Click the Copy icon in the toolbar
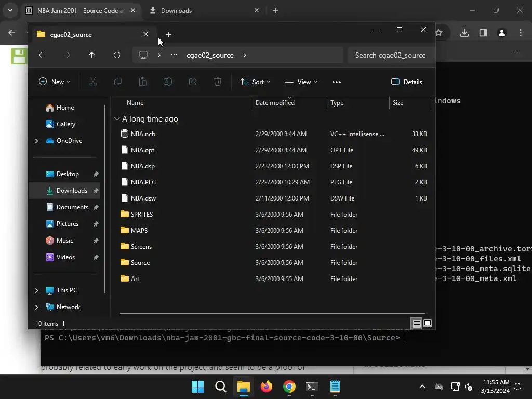Viewport: 532px width, 399px height. coord(118,82)
